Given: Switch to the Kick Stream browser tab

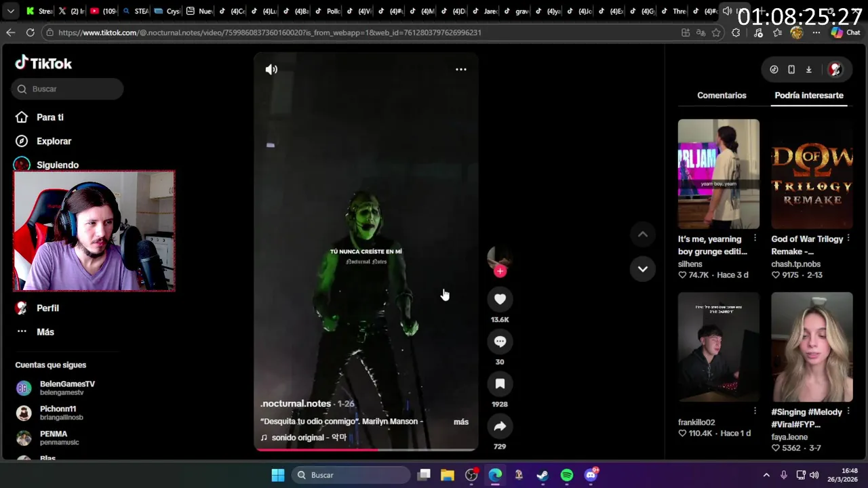Looking at the screenshot, I should [x=39, y=11].
